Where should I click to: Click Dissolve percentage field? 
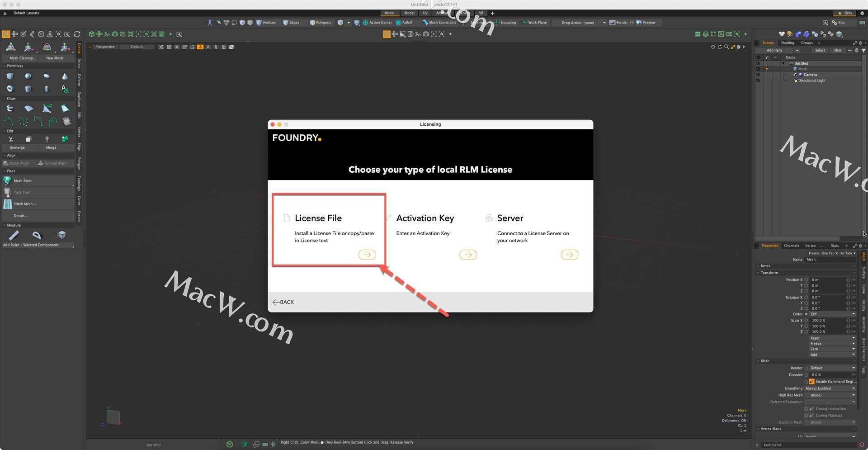pos(830,375)
